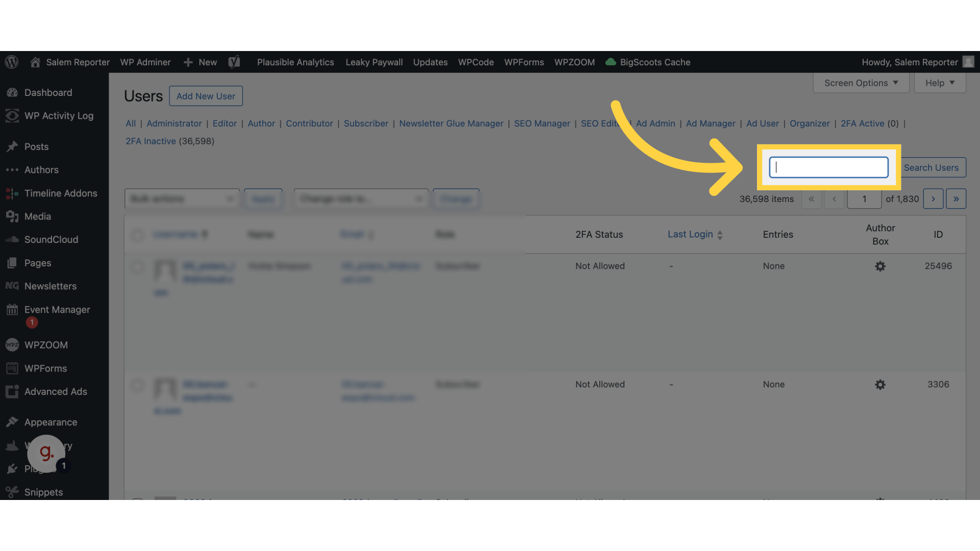Click the Search Users button
Screen dimensions: 980x551
[x=931, y=167]
